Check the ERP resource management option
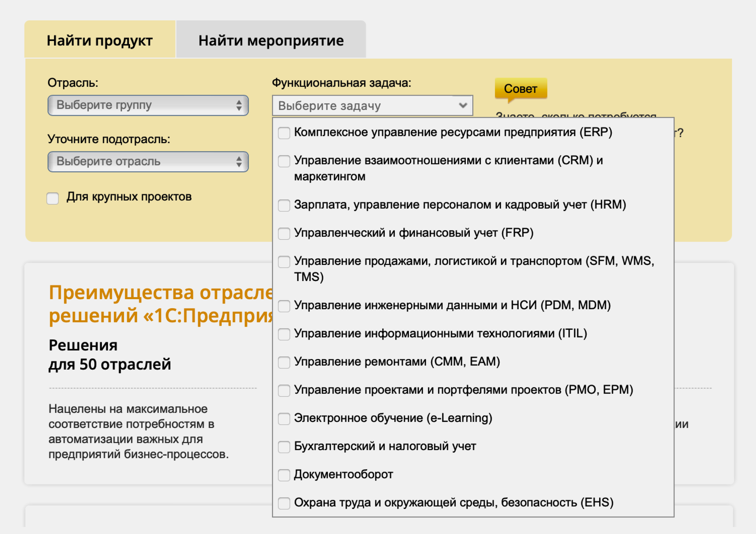 pyautogui.click(x=284, y=133)
